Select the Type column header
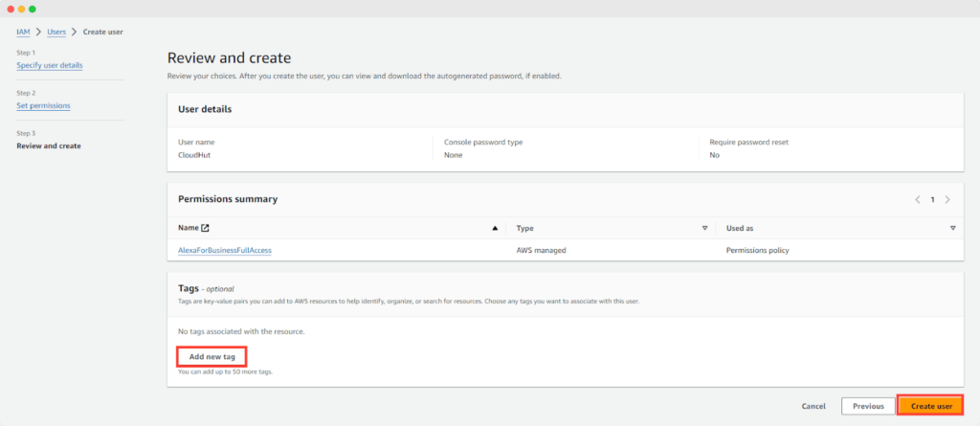This screenshot has width=980, height=426. (x=525, y=229)
